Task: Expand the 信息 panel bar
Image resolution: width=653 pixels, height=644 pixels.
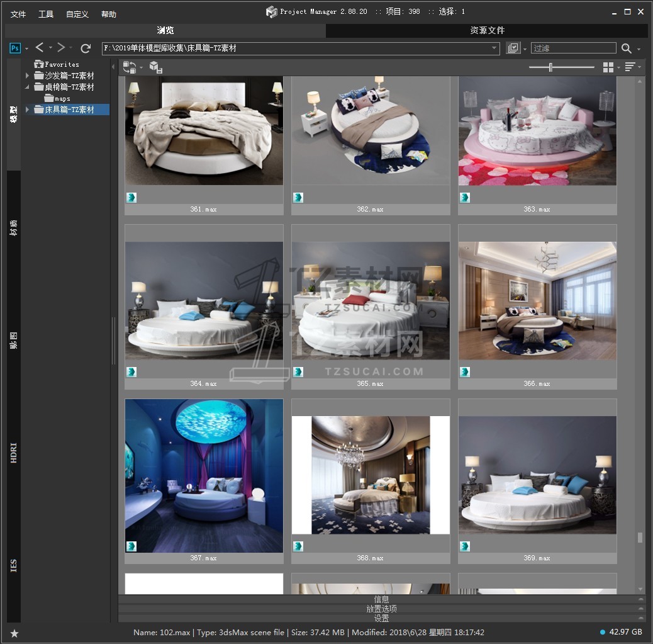Action: tap(381, 599)
